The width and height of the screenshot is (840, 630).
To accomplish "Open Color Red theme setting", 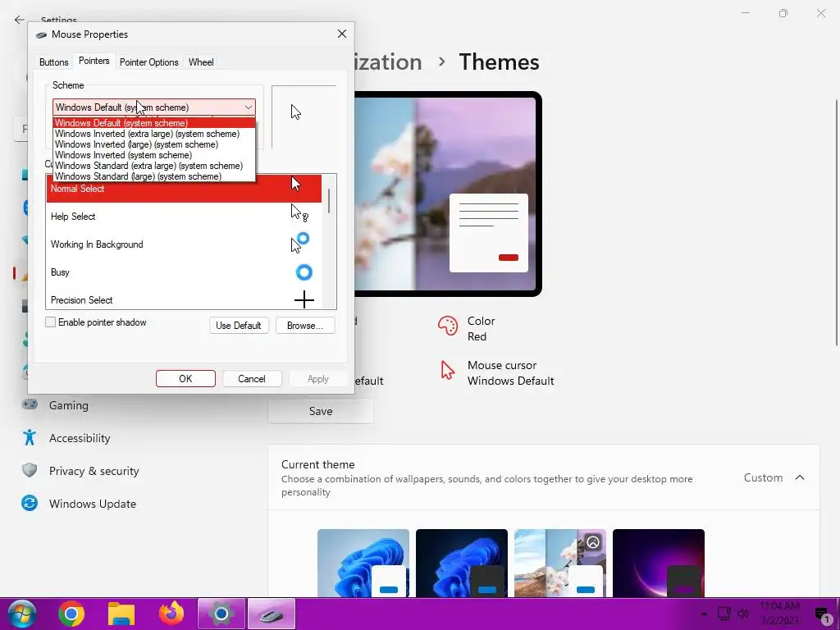I will [x=466, y=328].
